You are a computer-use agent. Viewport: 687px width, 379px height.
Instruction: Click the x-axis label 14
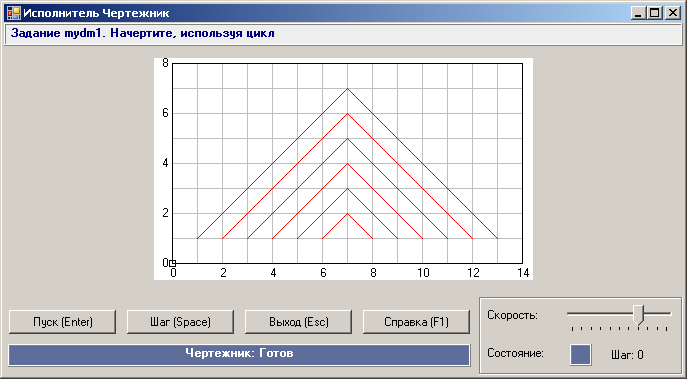[x=523, y=273]
